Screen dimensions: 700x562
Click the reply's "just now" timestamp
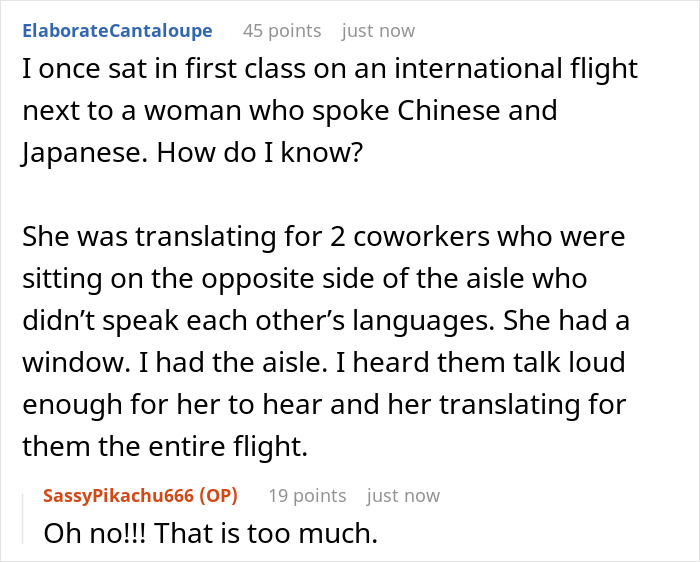pos(403,496)
